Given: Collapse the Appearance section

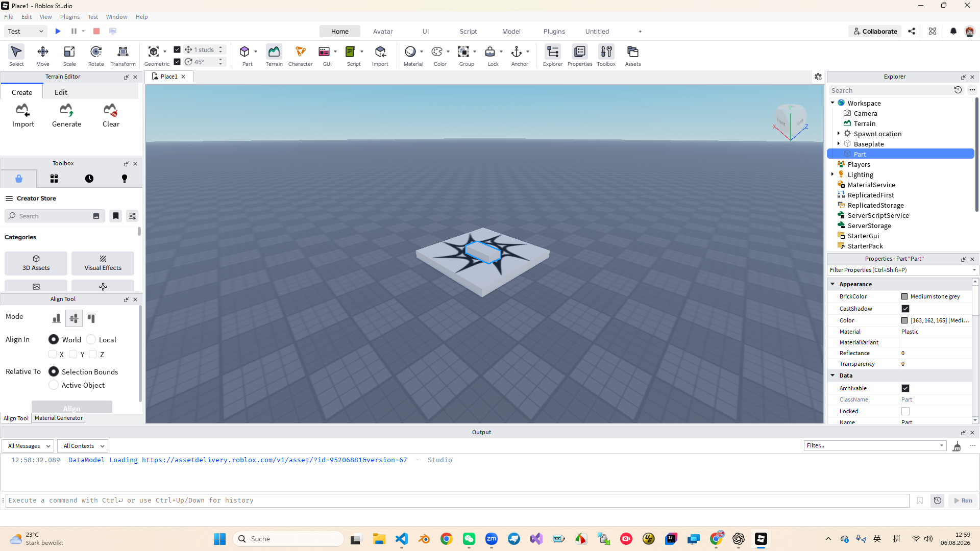Looking at the screenshot, I should 833,284.
